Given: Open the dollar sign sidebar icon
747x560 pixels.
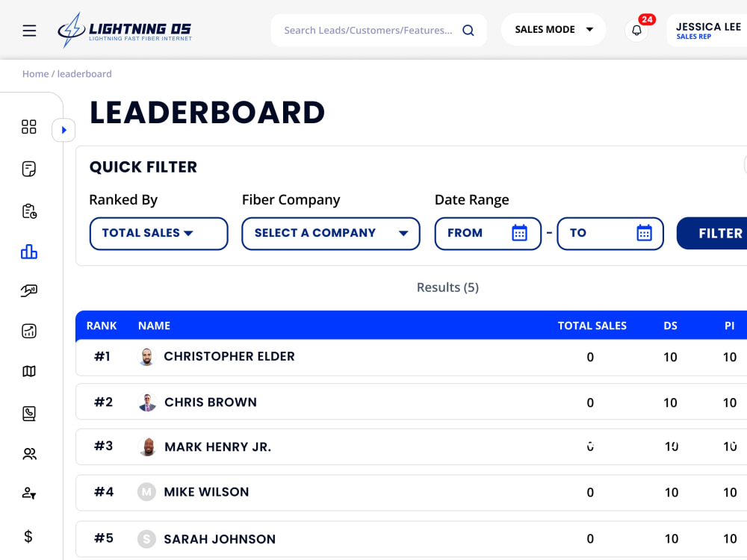Looking at the screenshot, I should tap(28, 537).
